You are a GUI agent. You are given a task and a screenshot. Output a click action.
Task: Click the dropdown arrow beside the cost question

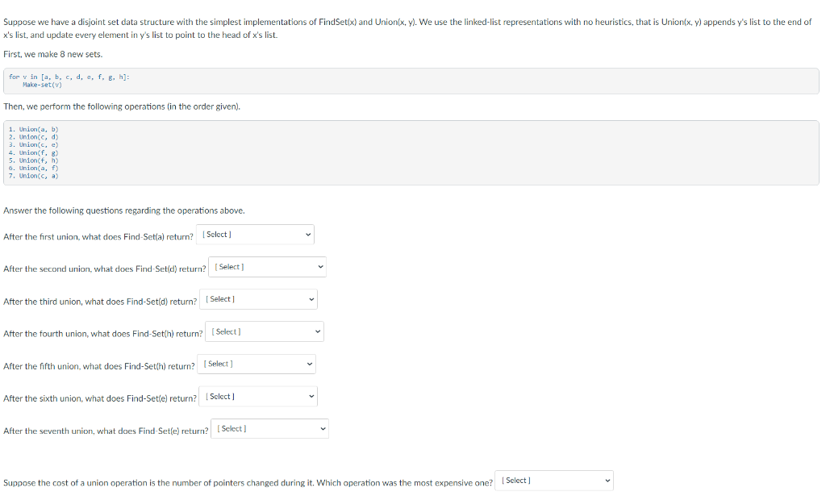tap(607, 481)
